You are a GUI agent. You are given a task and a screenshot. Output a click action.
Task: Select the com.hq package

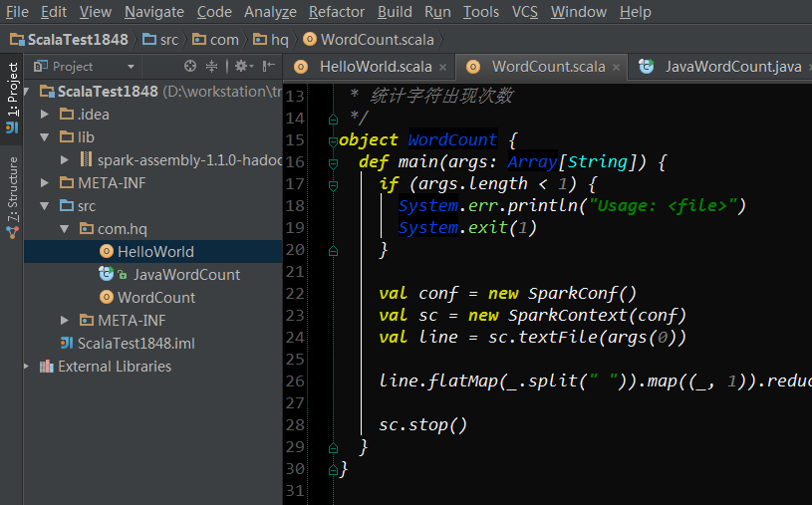(x=114, y=229)
